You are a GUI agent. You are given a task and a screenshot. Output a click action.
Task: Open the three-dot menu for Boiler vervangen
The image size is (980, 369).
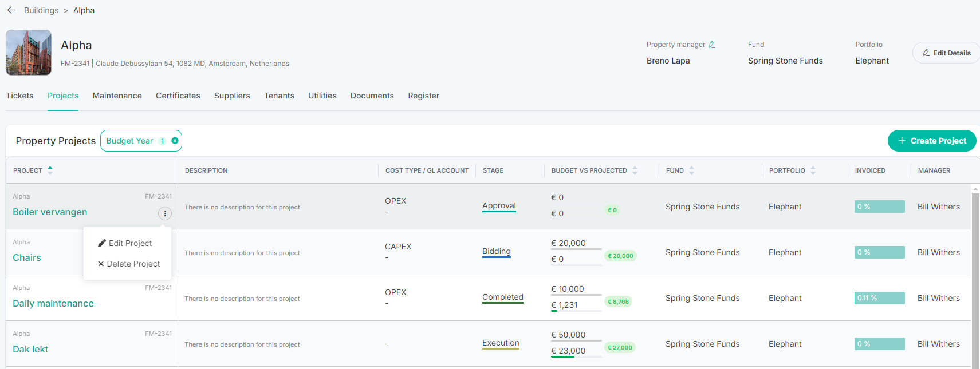pos(165,213)
